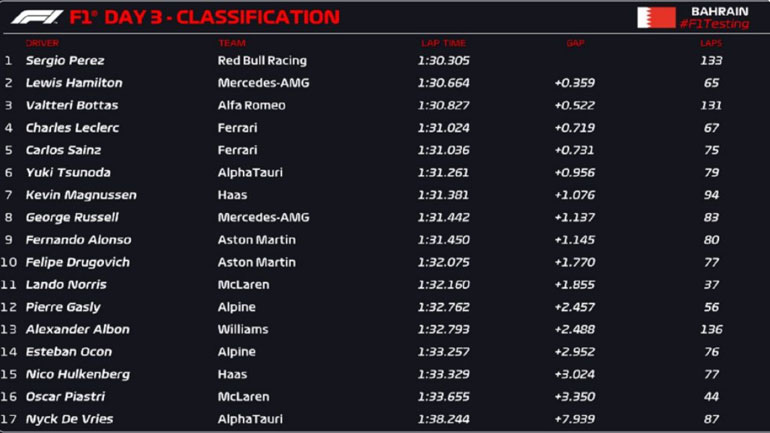Click the Alfa Romeo team entry
Viewport: 770px width, 433px height.
pos(251,105)
